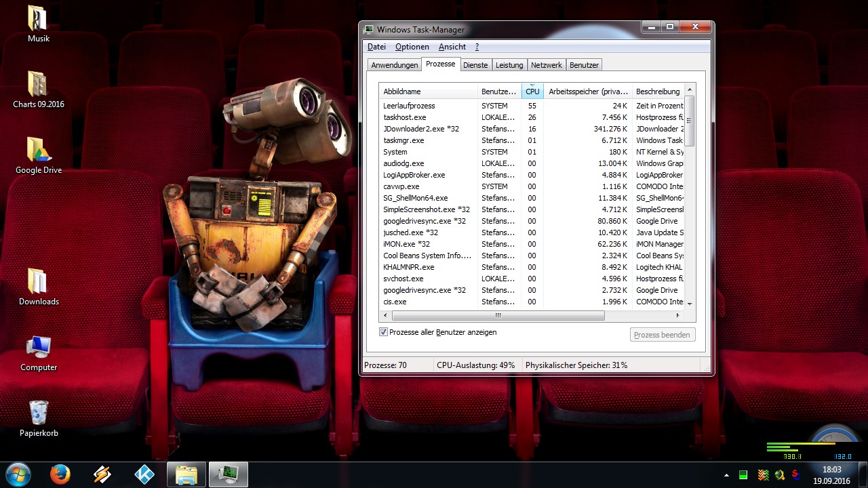Select the SG_ShellMon64.exe process

(x=532, y=198)
